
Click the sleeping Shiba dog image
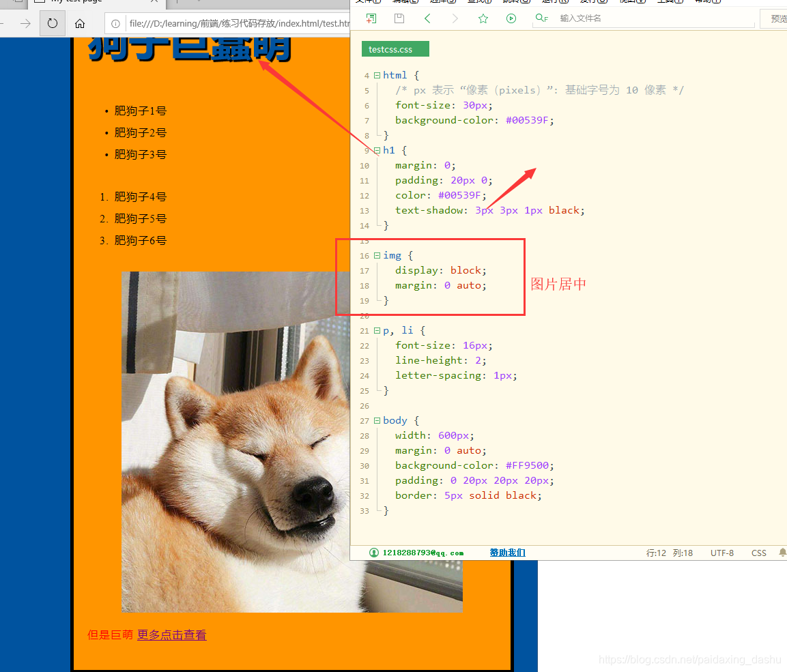click(x=236, y=442)
